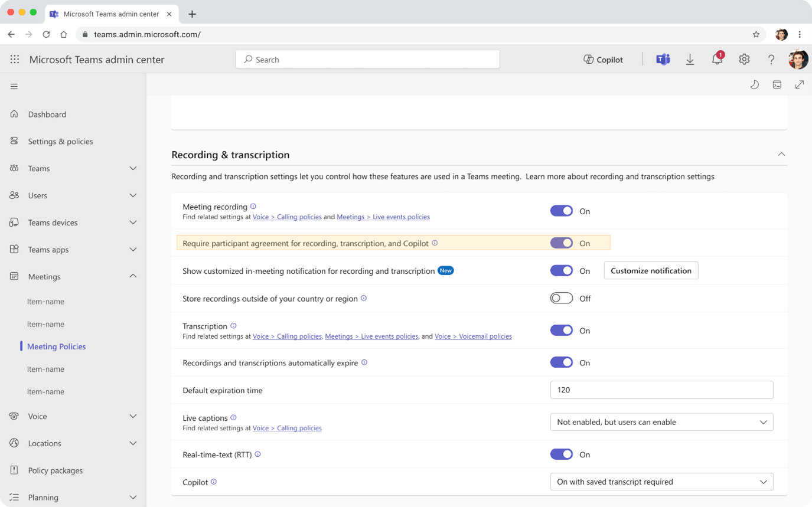Open Meetings > Live events policies link under Meeting recording

point(383,217)
